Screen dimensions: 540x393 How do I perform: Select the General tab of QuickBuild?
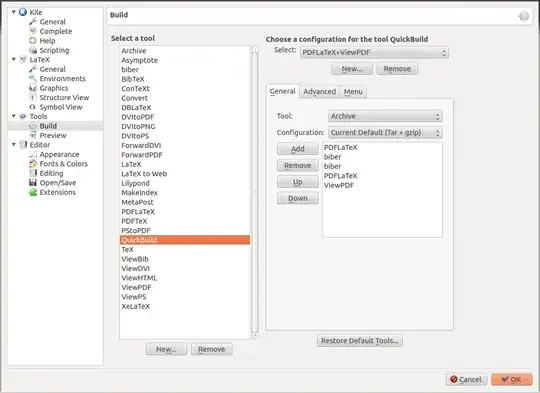pyautogui.click(x=282, y=91)
